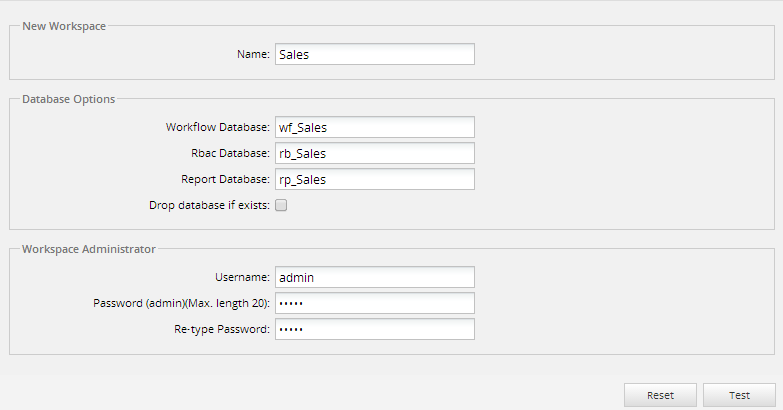Click the 'Username:' label text

coord(242,277)
